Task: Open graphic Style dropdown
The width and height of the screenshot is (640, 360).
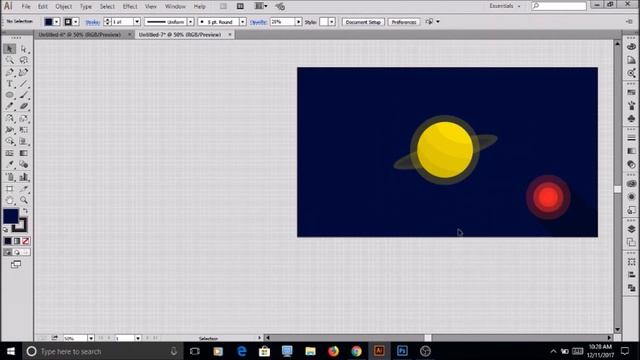Action: pyautogui.click(x=332, y=22)
